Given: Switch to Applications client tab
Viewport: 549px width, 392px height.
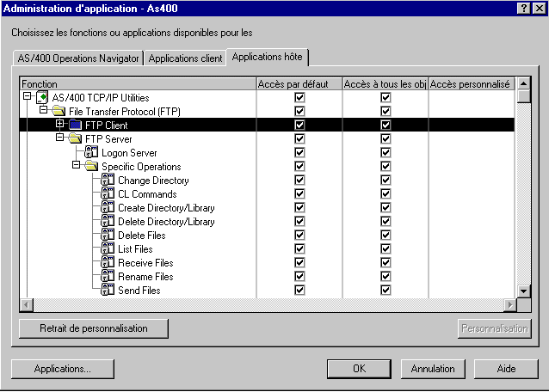Looking at the screenshot, I should [x=185, y=58].
